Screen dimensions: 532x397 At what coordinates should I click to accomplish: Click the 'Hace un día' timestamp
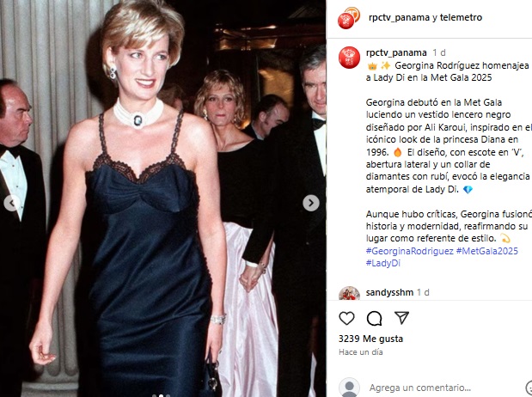(361, 352)
